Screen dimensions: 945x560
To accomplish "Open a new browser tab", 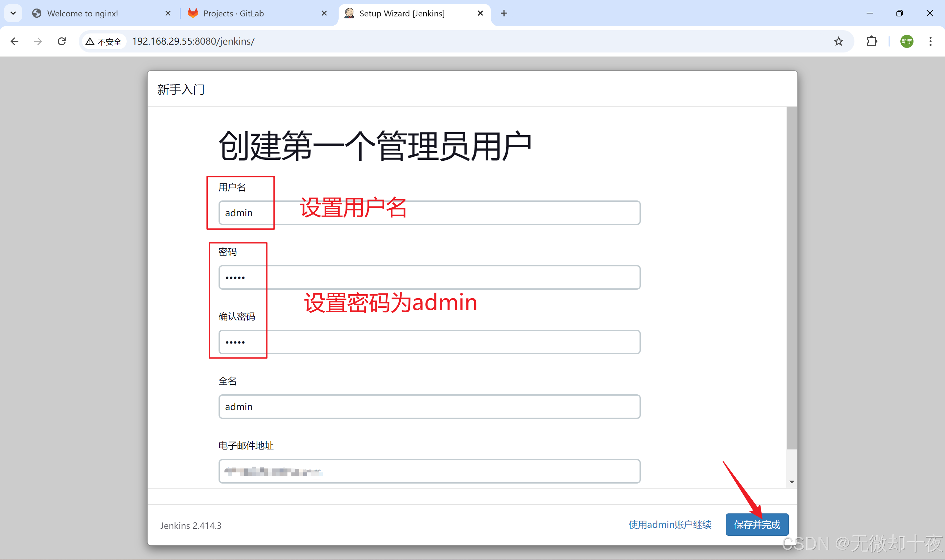I will 504,13.
